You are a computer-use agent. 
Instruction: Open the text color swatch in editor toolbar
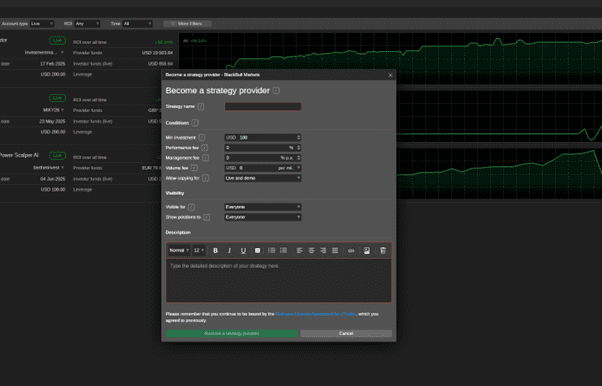258,250
